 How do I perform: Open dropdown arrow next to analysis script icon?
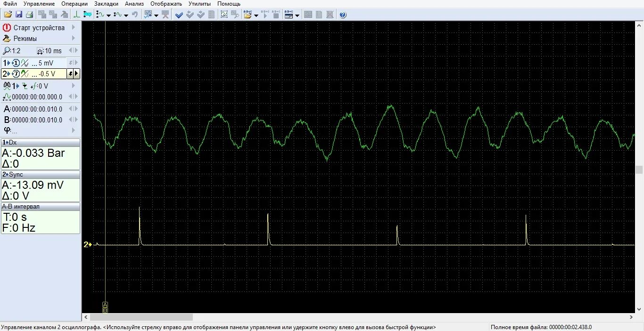tap(156, 15)
